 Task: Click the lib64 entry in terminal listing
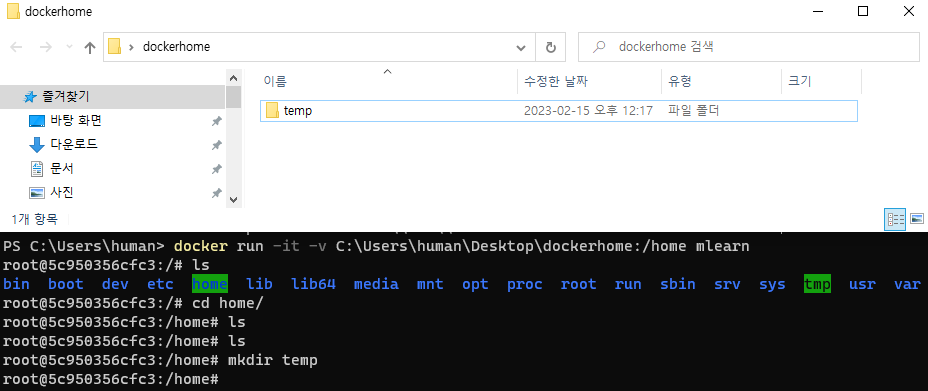click(314, 285)
